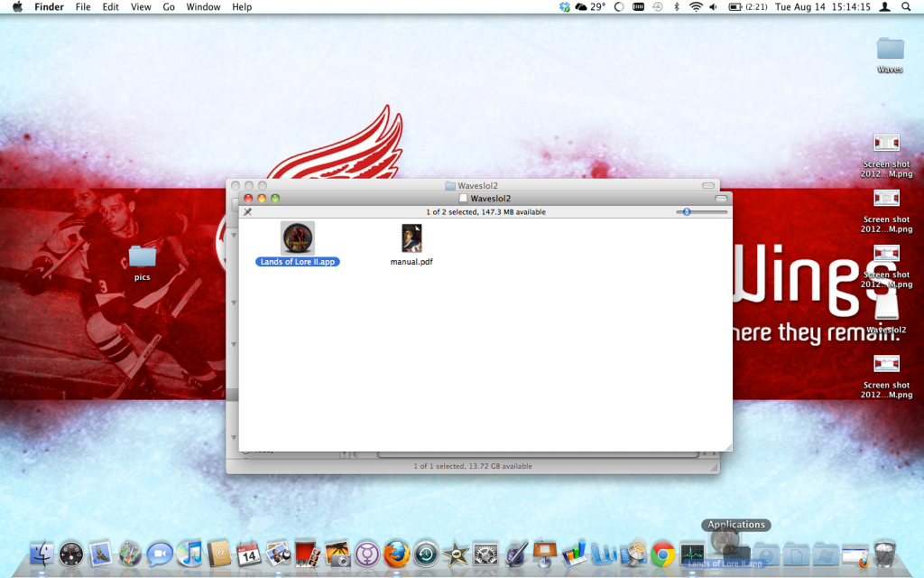Image resolution: width=924 pixels, height=578 pixels.
Task: Click the weather 29° menu bar item
Action: 590,6
